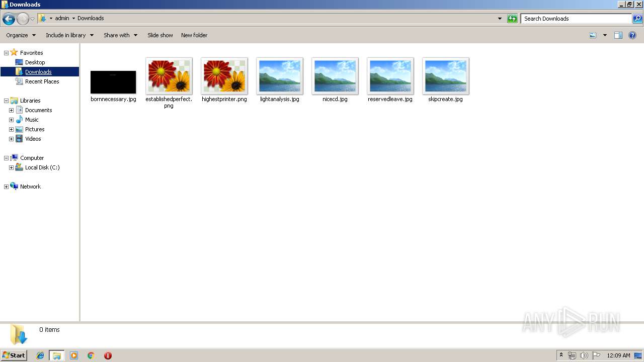Screen dimensions: 644x362
Task: Select the Music library
Action: tap(32, 120)
